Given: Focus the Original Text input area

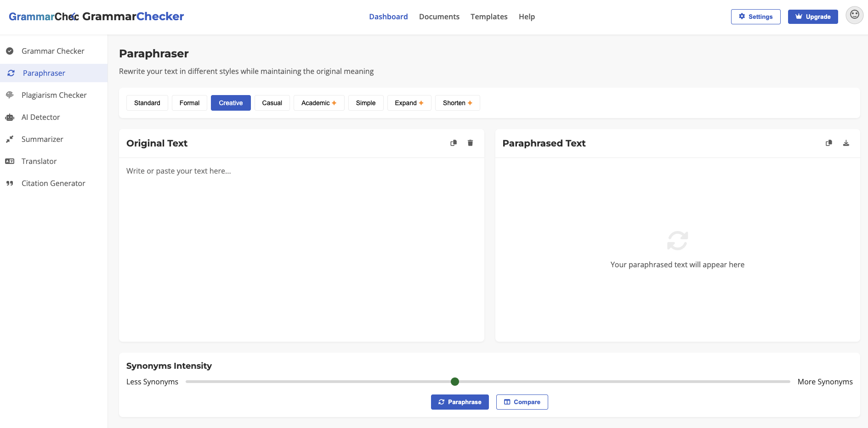Looking at the screenshot, I should [301, 249].
